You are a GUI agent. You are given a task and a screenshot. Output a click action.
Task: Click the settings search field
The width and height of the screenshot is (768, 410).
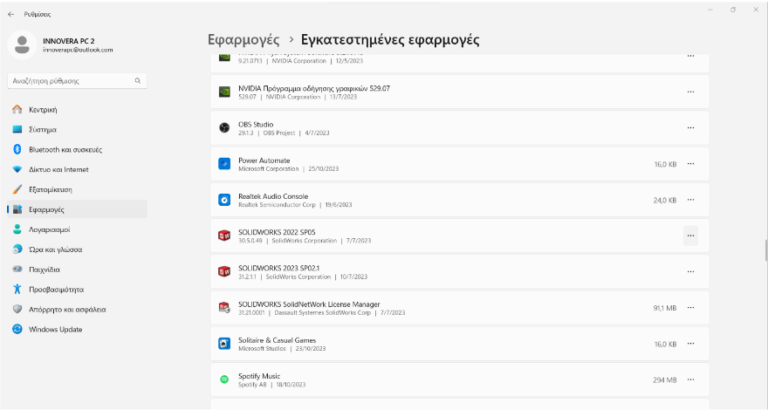74,80
